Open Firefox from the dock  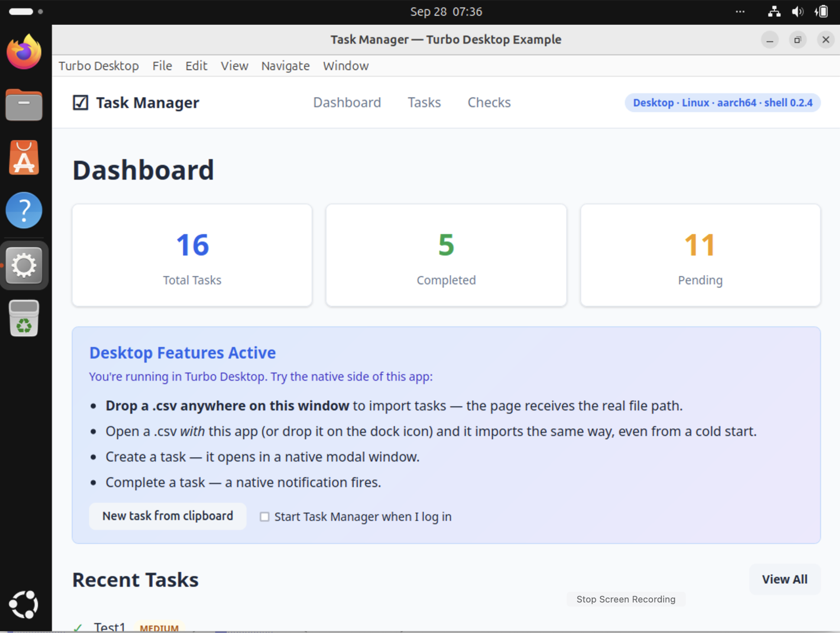point(24,51)
